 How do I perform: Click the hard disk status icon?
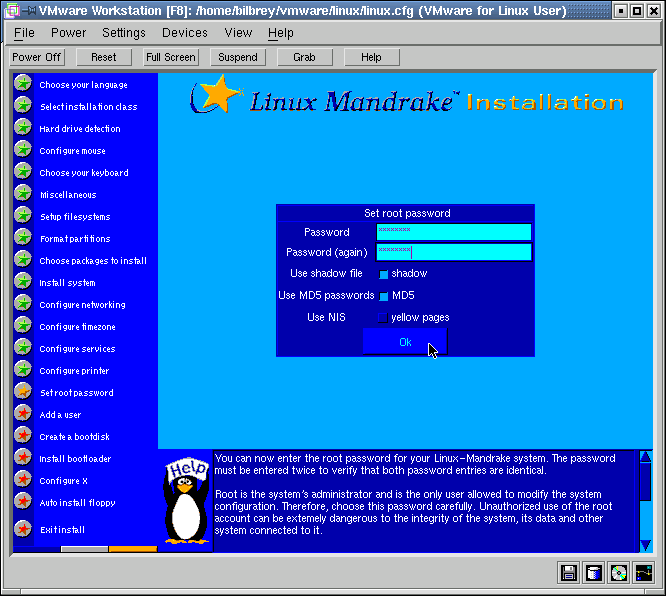tap(594, 573)
